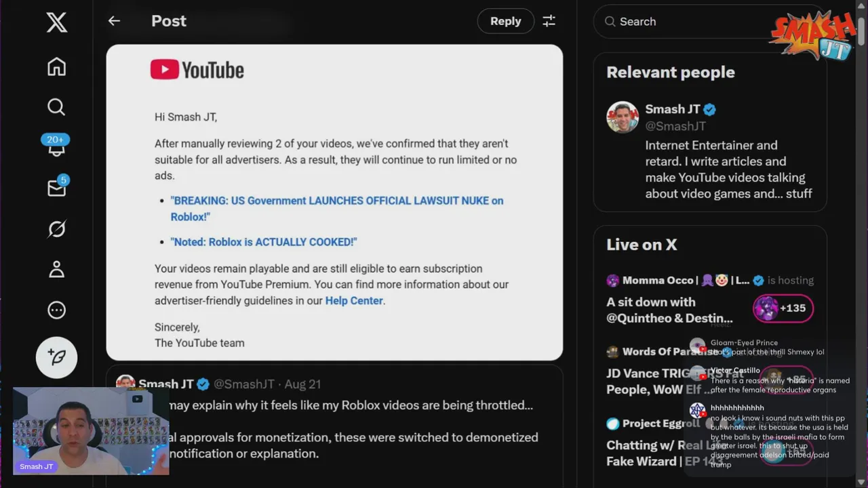868x488 pixels.
Task: Open Notifications bell with 20+ badge
Action: pyautogui.click(x=56, y=146)
